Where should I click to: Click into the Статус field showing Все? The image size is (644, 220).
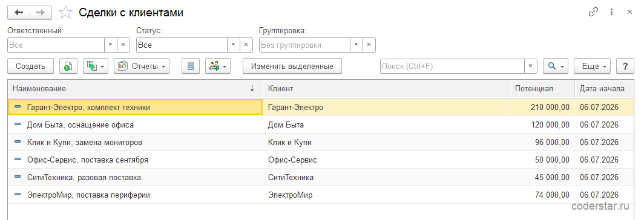pyautogui.click(x=182, y=45)
